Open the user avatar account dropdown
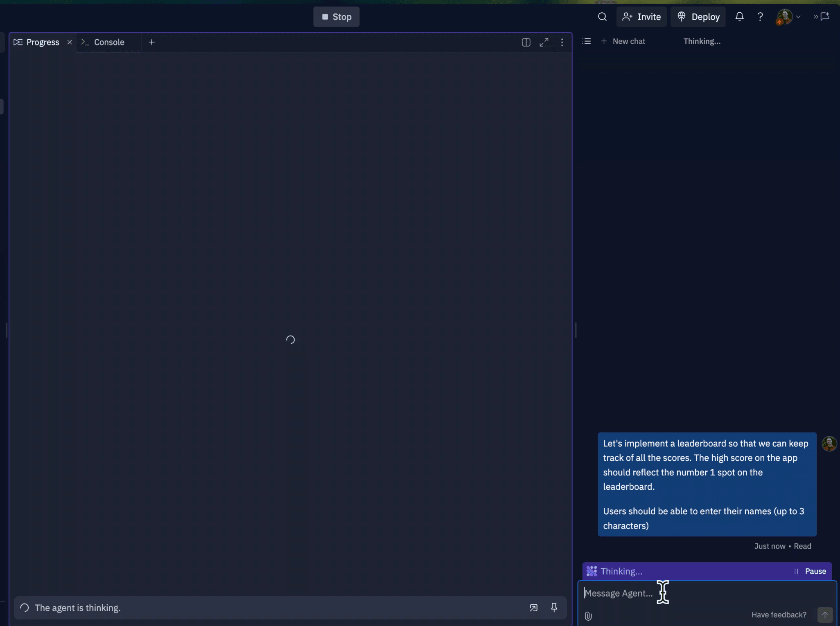840x626 pixels. (x=788, y=17)
